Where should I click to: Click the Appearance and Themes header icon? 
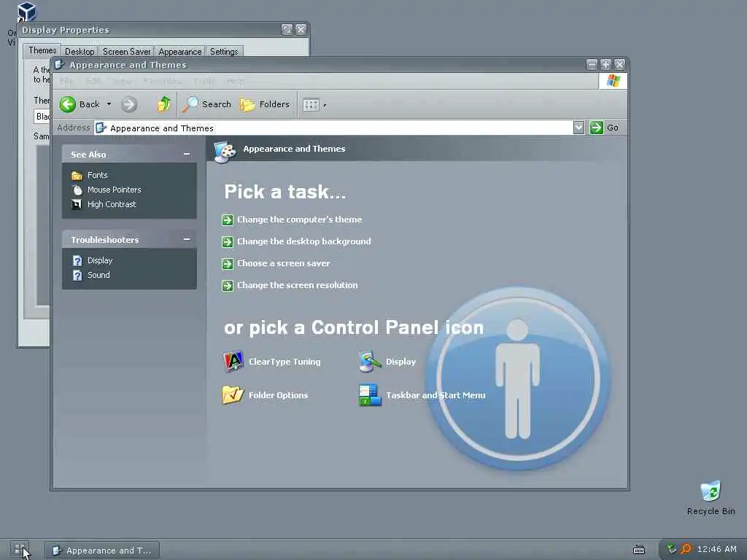click(x=225, y=152)
